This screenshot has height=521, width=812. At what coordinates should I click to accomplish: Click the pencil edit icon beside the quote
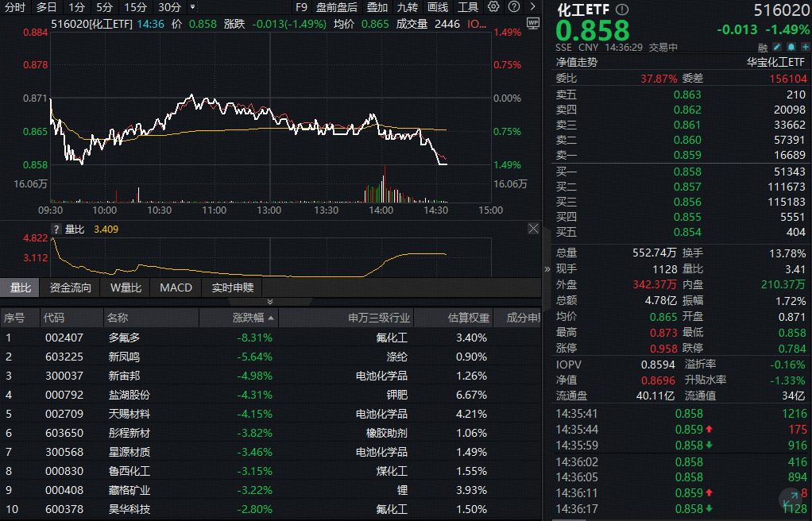776,47
